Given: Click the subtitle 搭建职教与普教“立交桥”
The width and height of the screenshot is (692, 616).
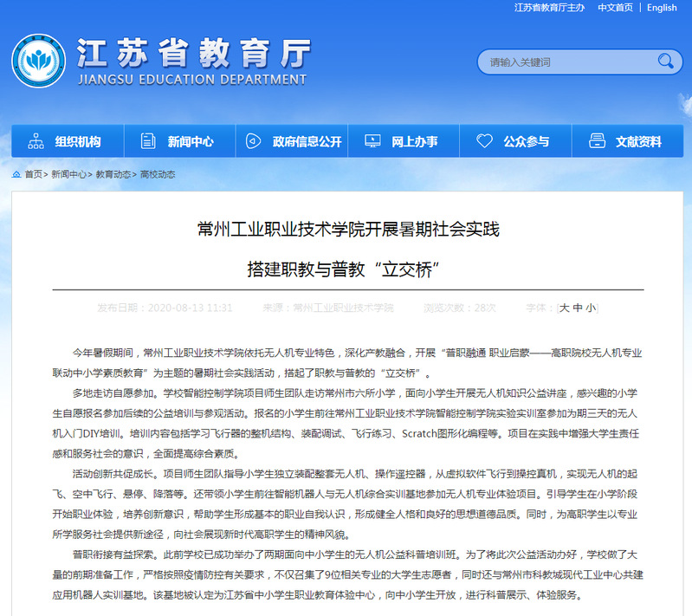Looking at the screenshot, I should pyautogui.click(x=344, y=269).
